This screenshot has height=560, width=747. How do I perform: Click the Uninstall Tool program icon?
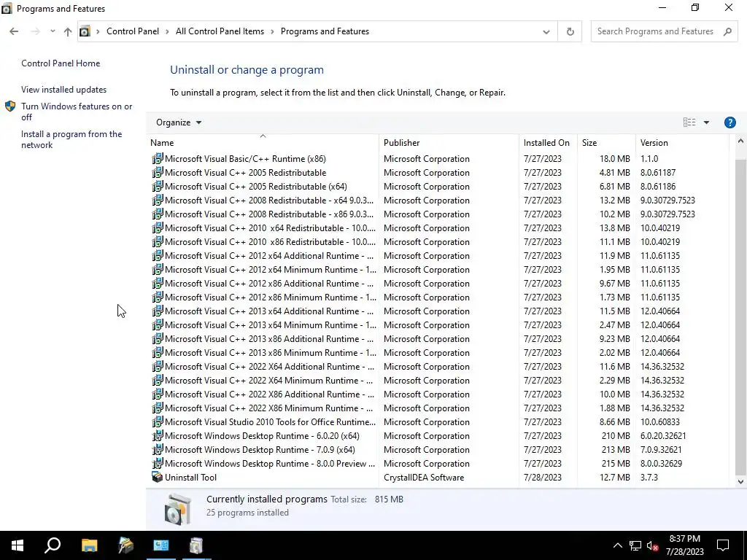coord(158,477)
